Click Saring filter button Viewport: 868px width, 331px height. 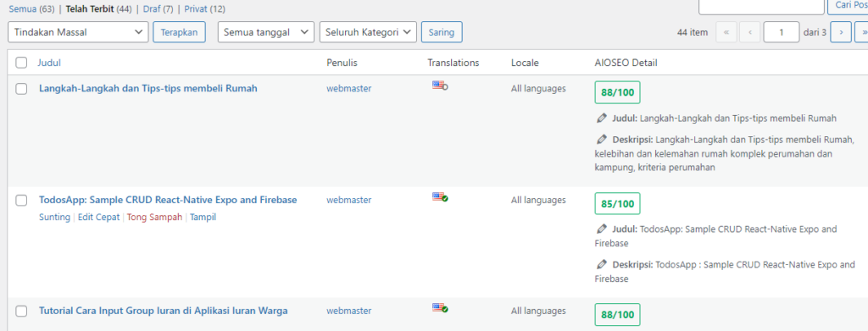[x=442, y=32]
